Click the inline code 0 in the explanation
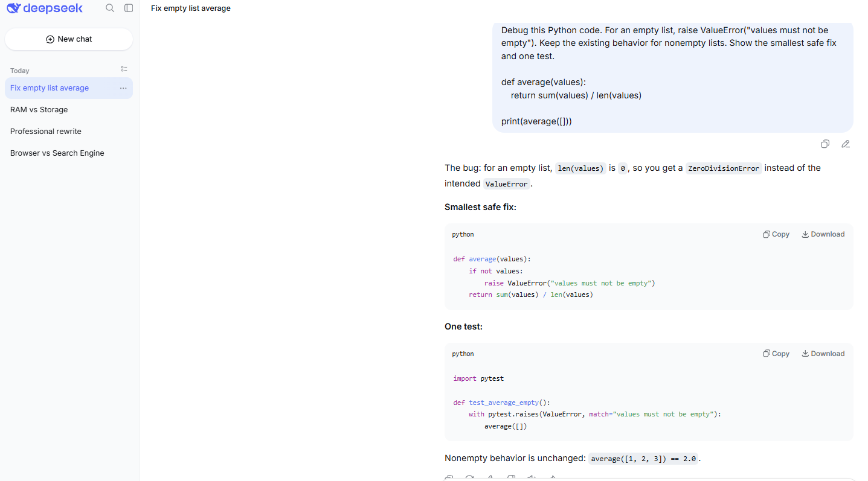868x481 pixels. click(623, 168)
